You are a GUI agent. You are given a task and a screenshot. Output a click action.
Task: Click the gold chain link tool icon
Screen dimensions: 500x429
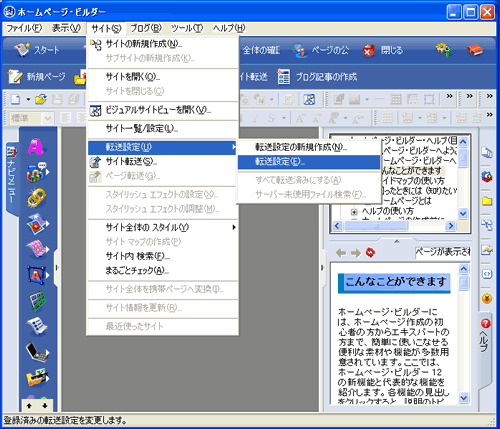(36, 198)
